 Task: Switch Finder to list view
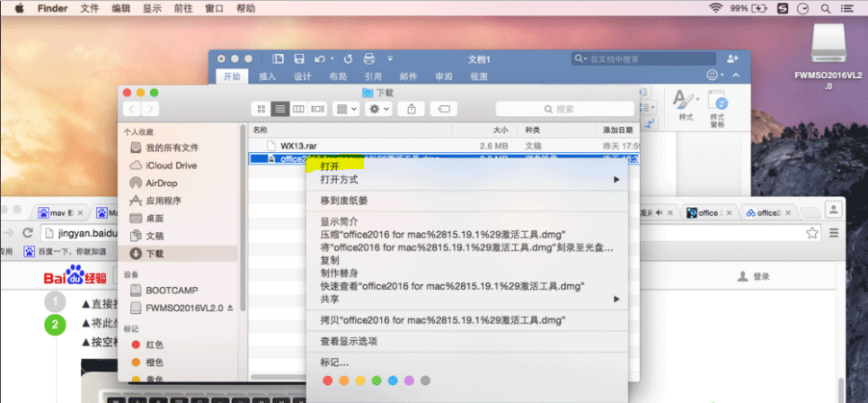click(x=280, y=109)
